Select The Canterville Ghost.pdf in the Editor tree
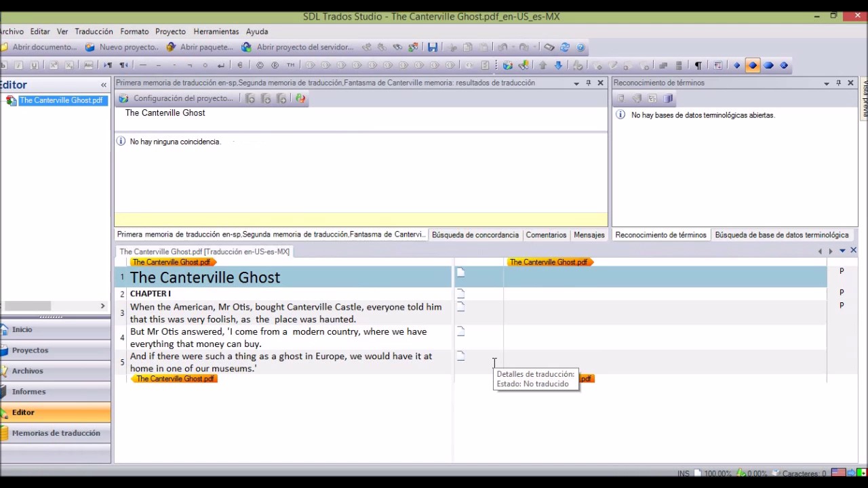 tap(61, 100)
